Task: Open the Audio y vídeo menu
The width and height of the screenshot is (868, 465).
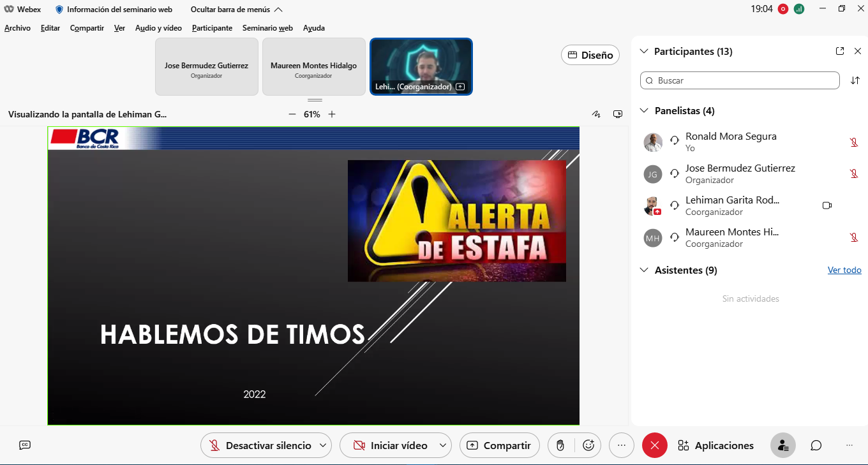Action: 158,28
